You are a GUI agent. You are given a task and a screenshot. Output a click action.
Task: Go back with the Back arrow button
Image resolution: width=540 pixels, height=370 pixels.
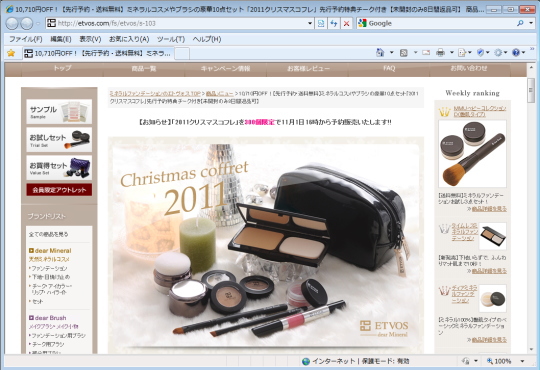point(12,23)
